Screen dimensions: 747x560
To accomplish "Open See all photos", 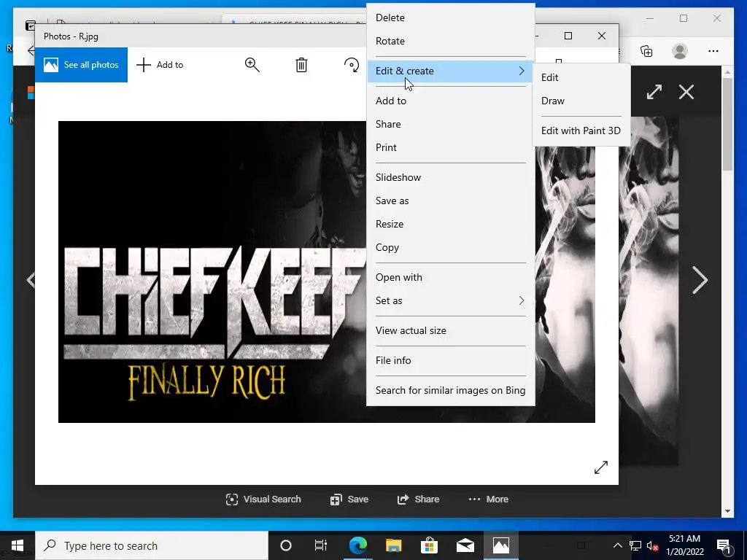I will pos(81,65).
